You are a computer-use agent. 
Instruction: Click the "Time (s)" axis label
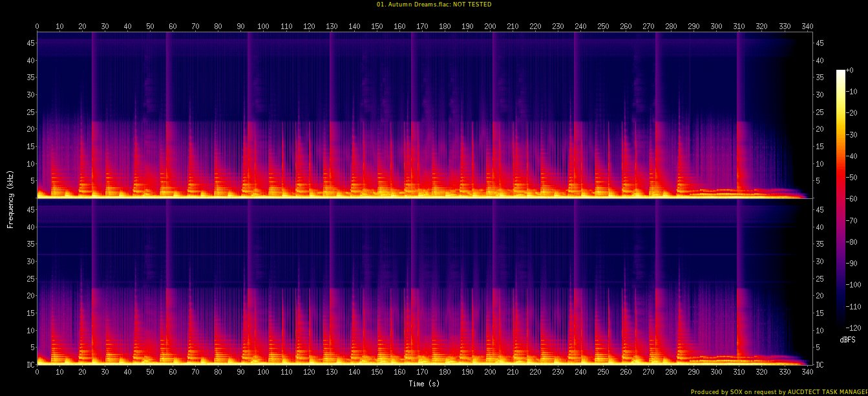click(424, 384)
